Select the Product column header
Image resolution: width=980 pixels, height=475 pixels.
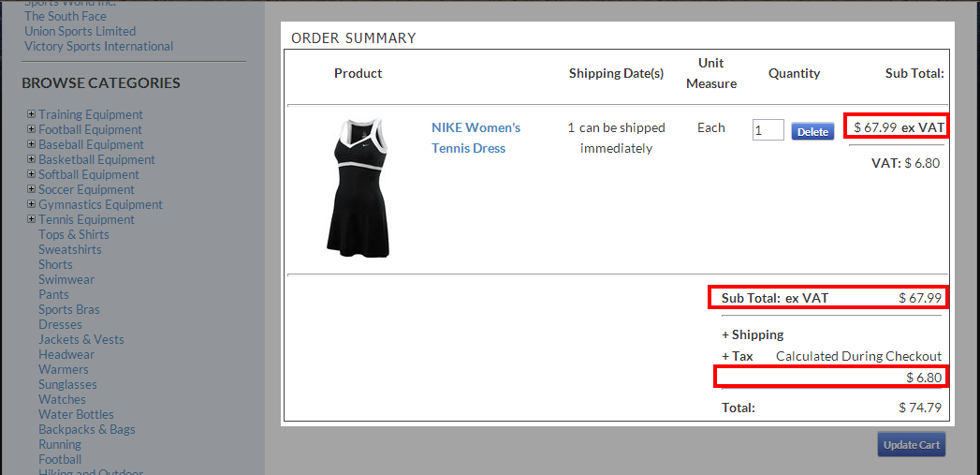358,73
